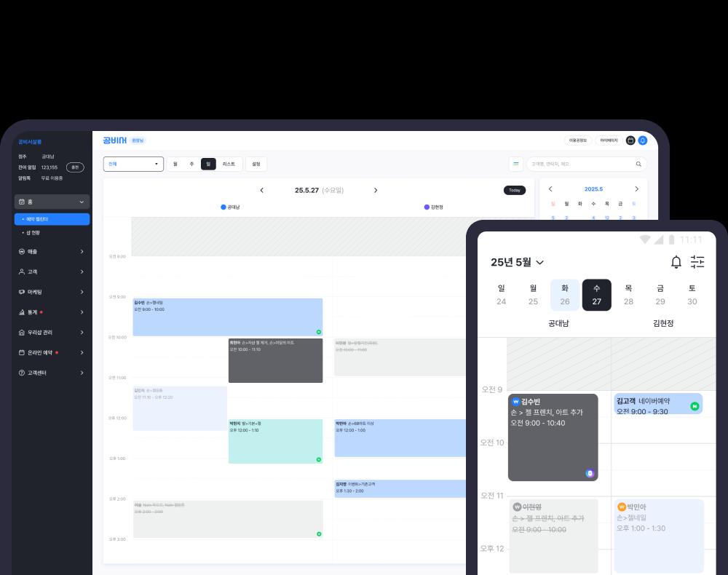Click the search magnifier icon
728x575 pixels.
(x=638, y=164)
